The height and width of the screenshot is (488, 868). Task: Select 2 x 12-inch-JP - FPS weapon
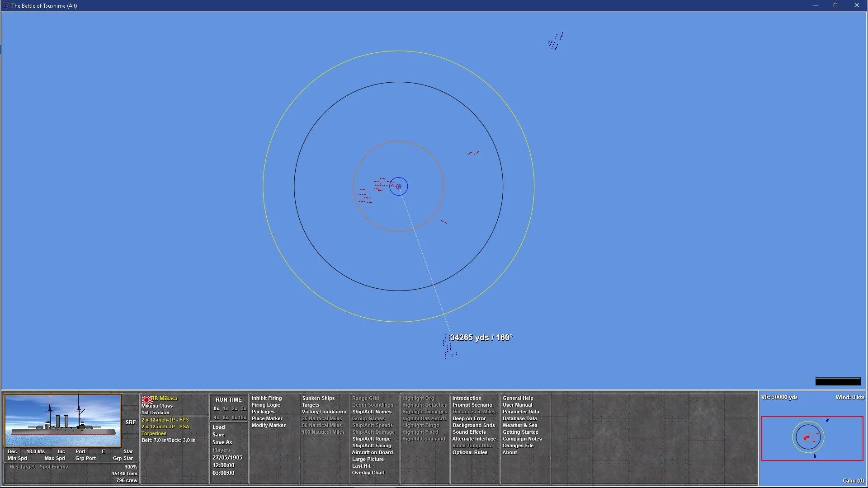coord(165,420)
